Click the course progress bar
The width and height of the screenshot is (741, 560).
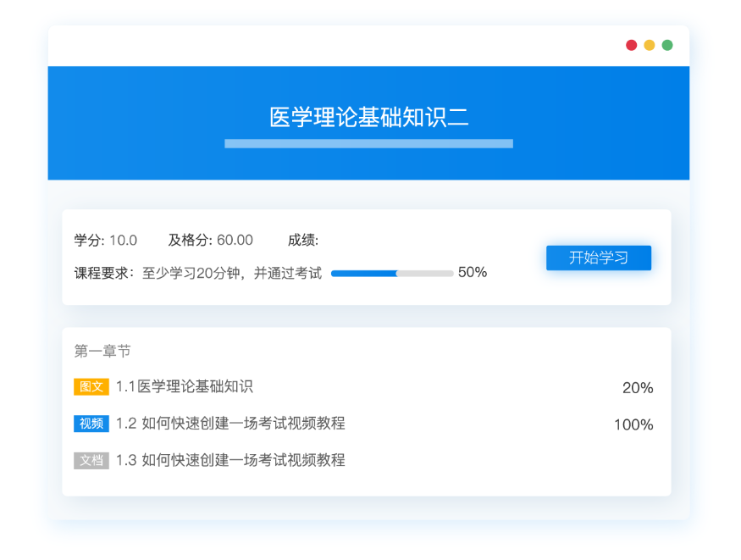391,274
